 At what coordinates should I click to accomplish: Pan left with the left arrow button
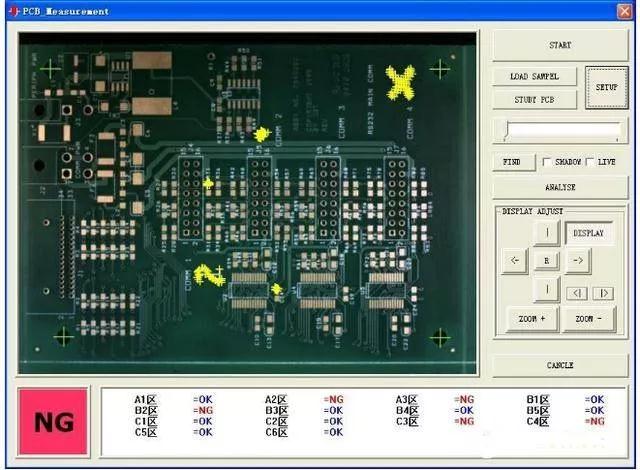(515, 261)
